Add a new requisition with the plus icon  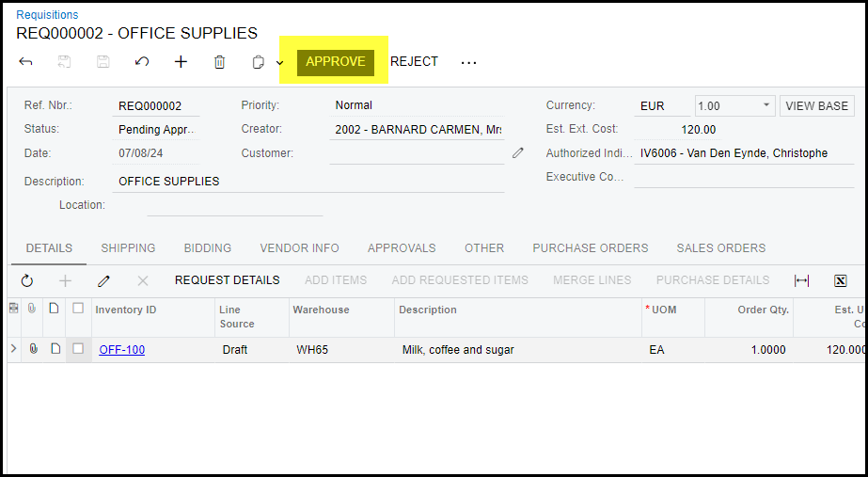click(181, 62)
